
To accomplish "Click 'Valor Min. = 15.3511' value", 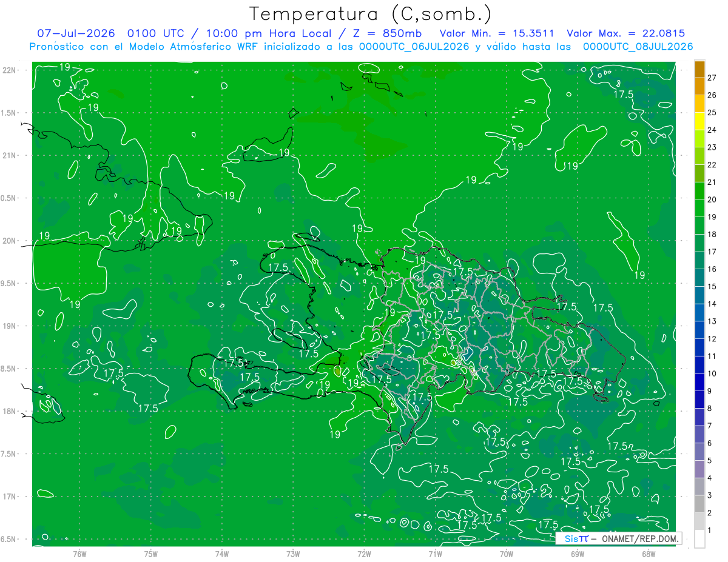I will pyautogui.click(x=496, y=33).
